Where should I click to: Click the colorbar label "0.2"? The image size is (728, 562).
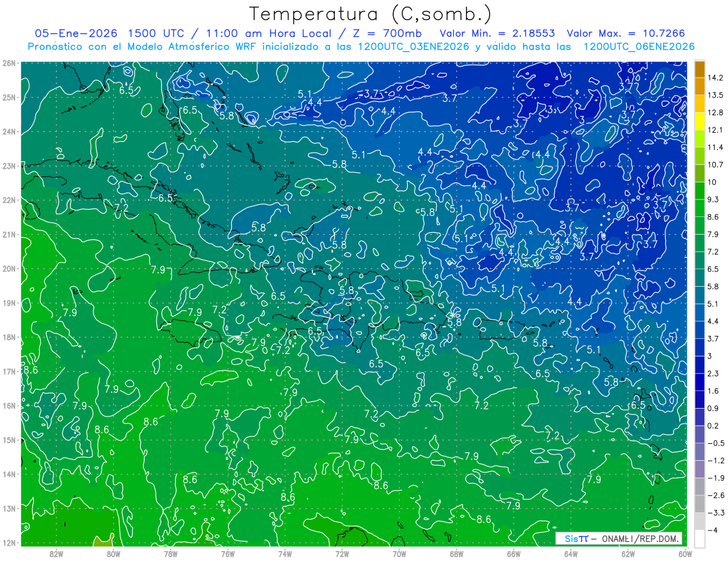point(713,426)
